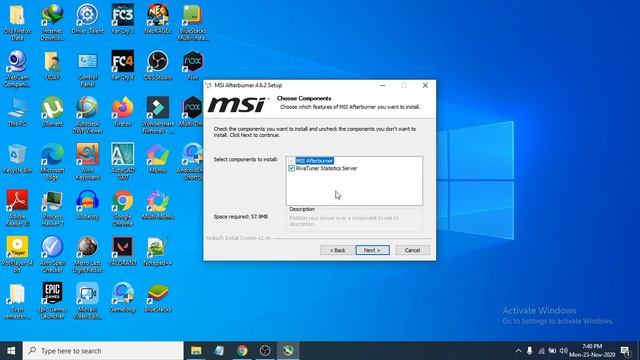
Task: Select the Driver Talent shortcut
Action: point(87,19)
